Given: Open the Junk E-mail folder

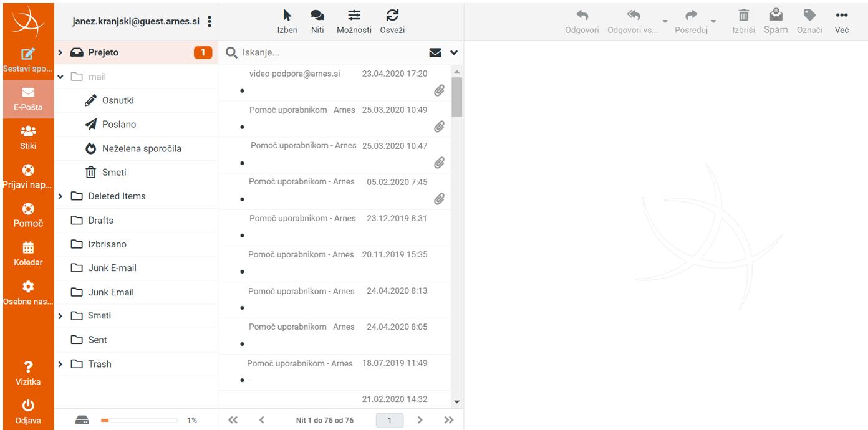Looking at the screenshot, I should coord(137,268).
